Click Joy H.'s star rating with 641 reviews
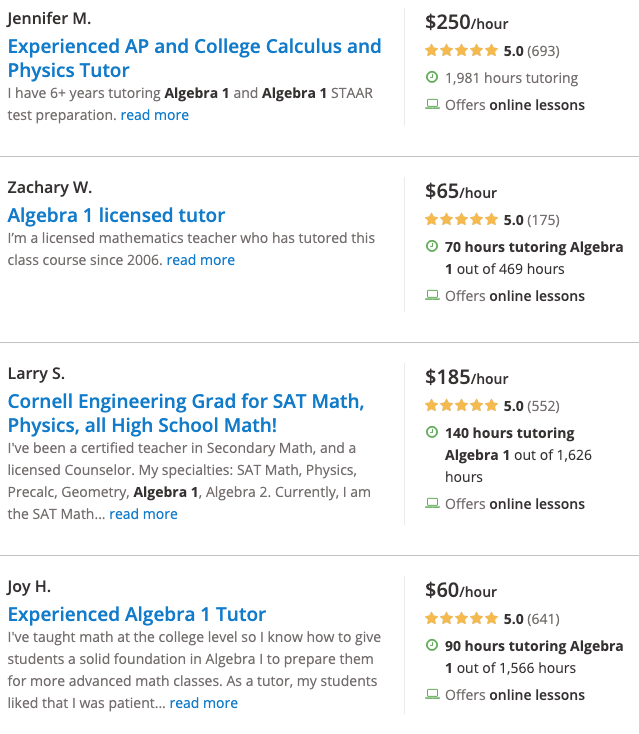Viewport: 639px width, 734px height. pyautogui.click(x=461, y=618)
